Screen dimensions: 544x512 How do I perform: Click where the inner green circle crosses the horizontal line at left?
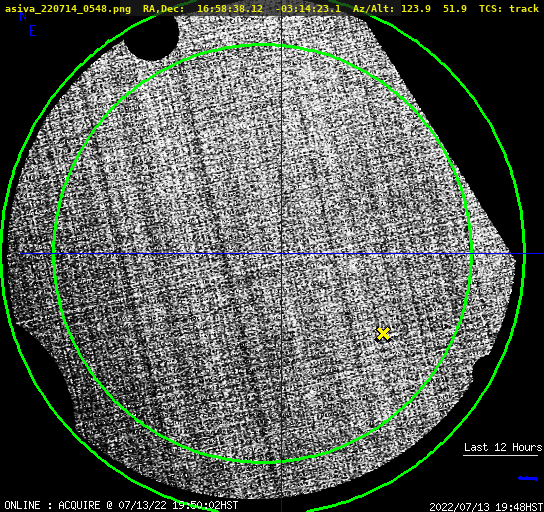54,254
